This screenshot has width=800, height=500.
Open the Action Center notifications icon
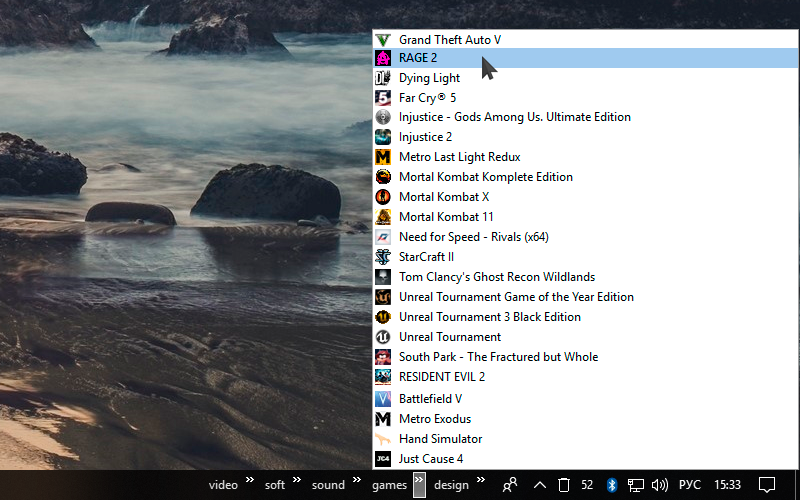pos(767,485)
